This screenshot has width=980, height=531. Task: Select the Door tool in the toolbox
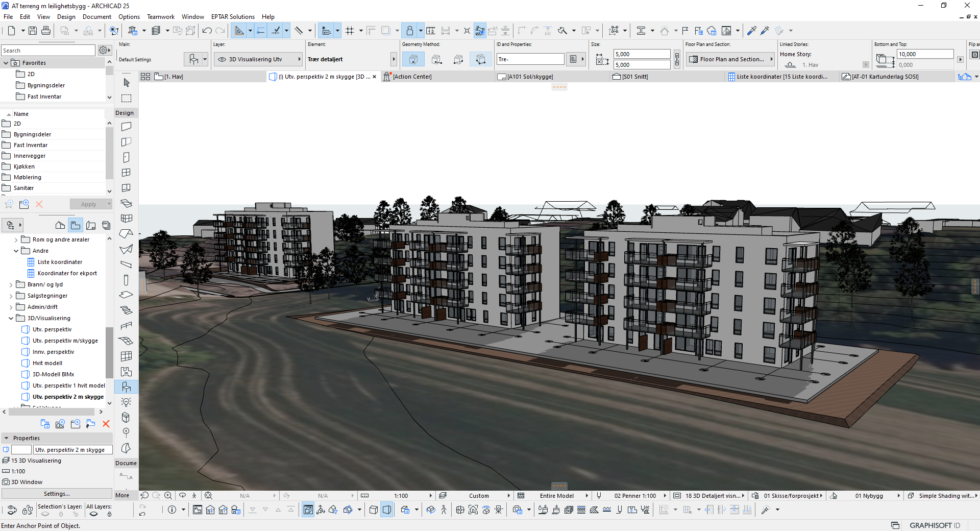[x=127, y=157]
